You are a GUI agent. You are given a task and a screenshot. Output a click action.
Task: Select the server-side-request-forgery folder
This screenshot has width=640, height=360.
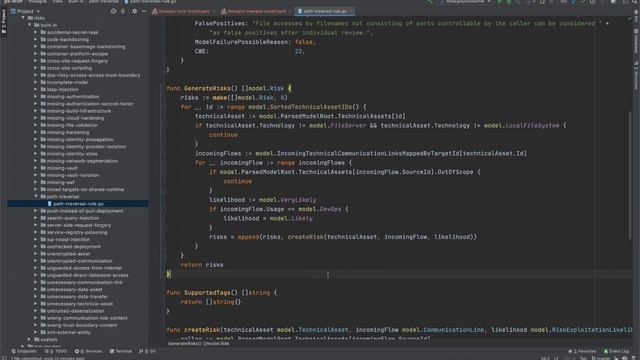pos(79,225)
